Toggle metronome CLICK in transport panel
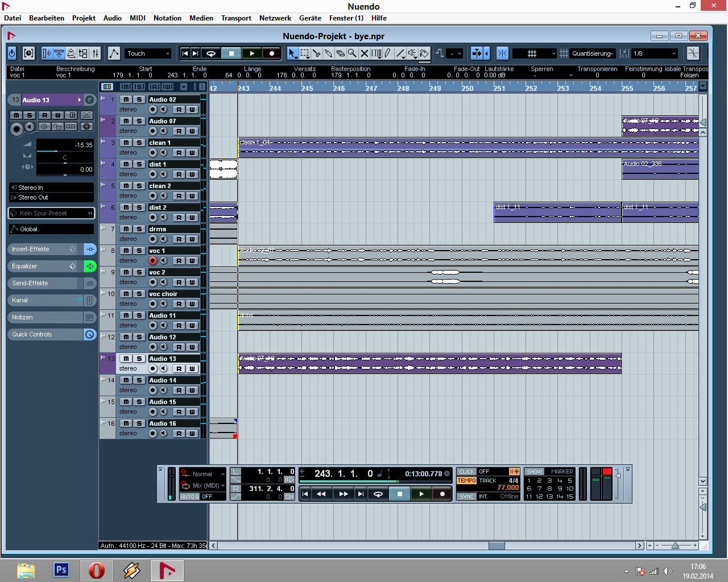Viewport: 728px width, 582px height. 466,472
